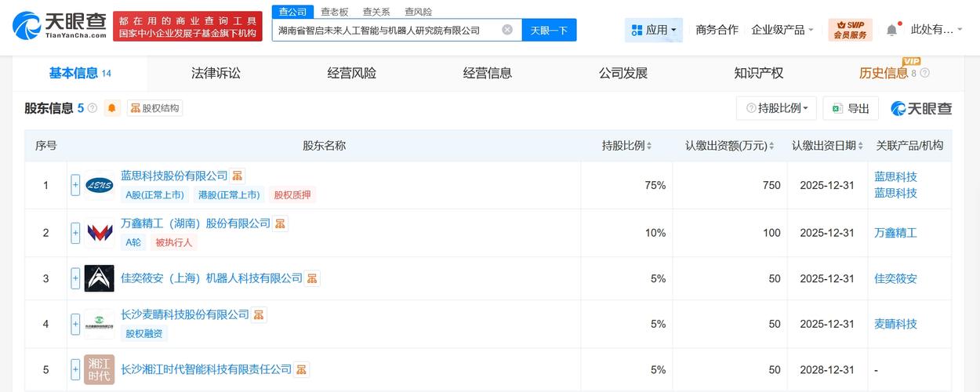
Task: Select the 知识产权 tab
Action: tap(758, 73)
